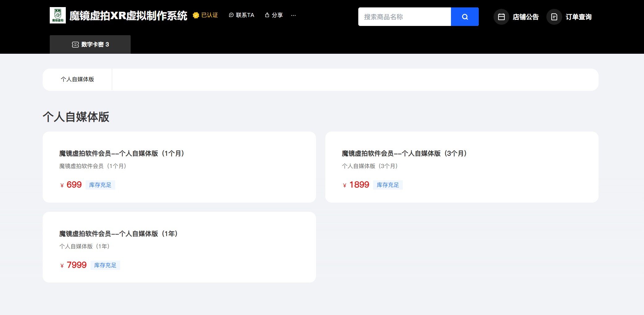Click subtitle 个人自媒体版（3个月）
Image resolution: width=644 pixels, height=315 pixels.
click(x=370, y=166)
